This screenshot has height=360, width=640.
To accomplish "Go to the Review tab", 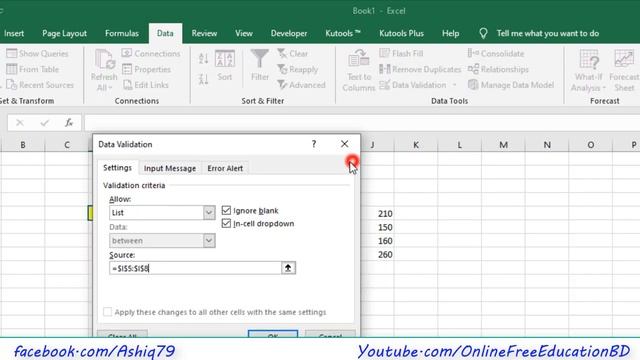I will tap(204, 33).
